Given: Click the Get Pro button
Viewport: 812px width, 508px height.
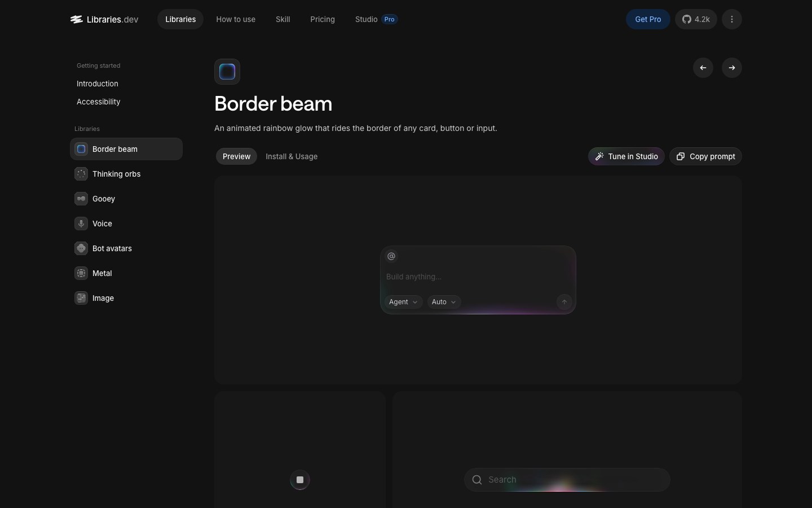Looking at the screenshot, I should 648,19.
